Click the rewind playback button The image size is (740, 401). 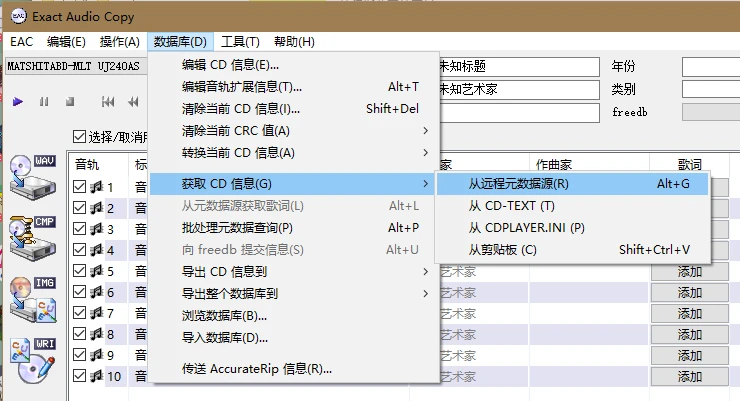pyautogui.click(x=133, y=101)
